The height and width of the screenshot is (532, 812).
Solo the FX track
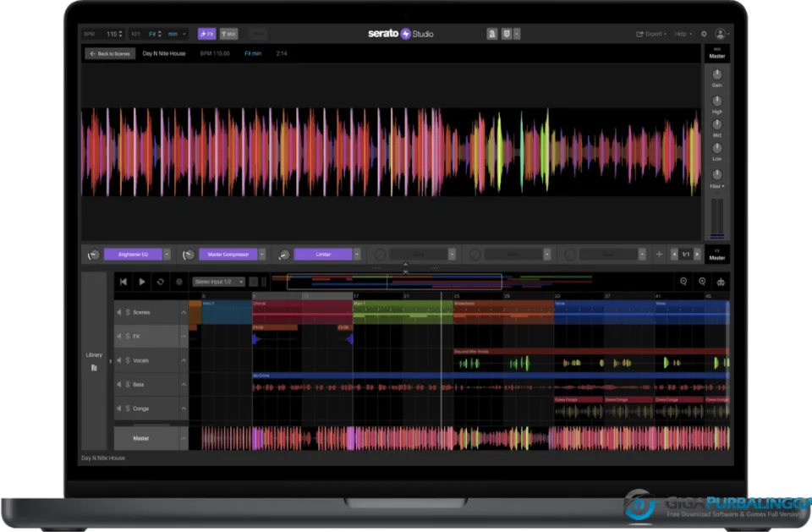pos(128,336)
